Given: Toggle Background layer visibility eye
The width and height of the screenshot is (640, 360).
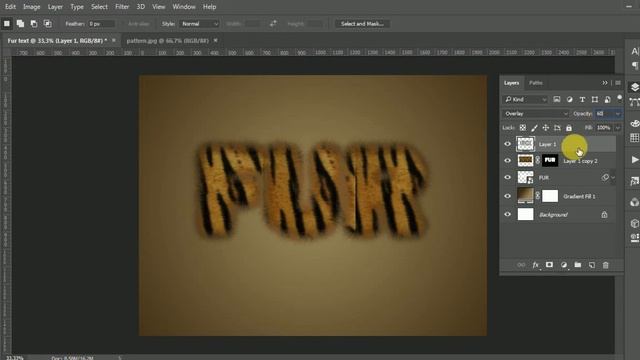Looking at the screenshot, I should 507,214.
